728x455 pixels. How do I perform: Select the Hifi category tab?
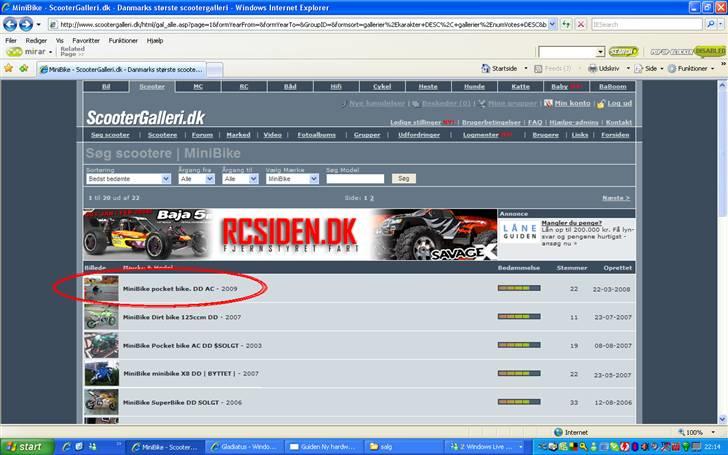pos(336,87)
